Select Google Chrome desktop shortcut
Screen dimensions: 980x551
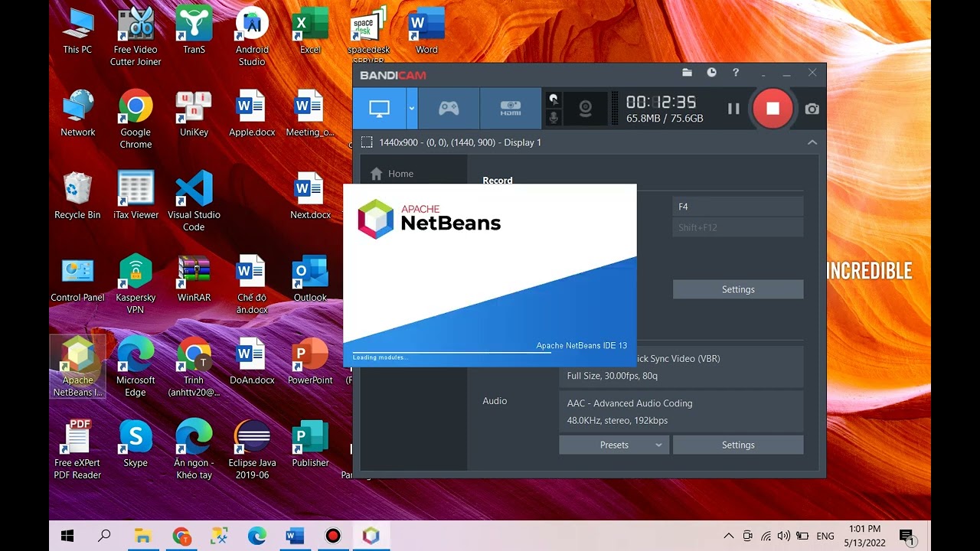[x=136, y=119]
